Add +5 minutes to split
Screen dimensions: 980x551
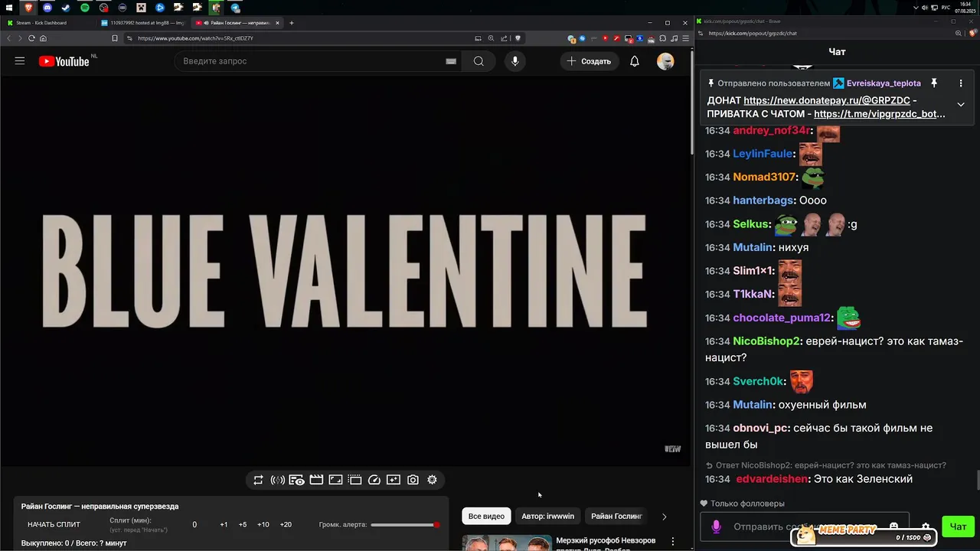pos(243,524)
